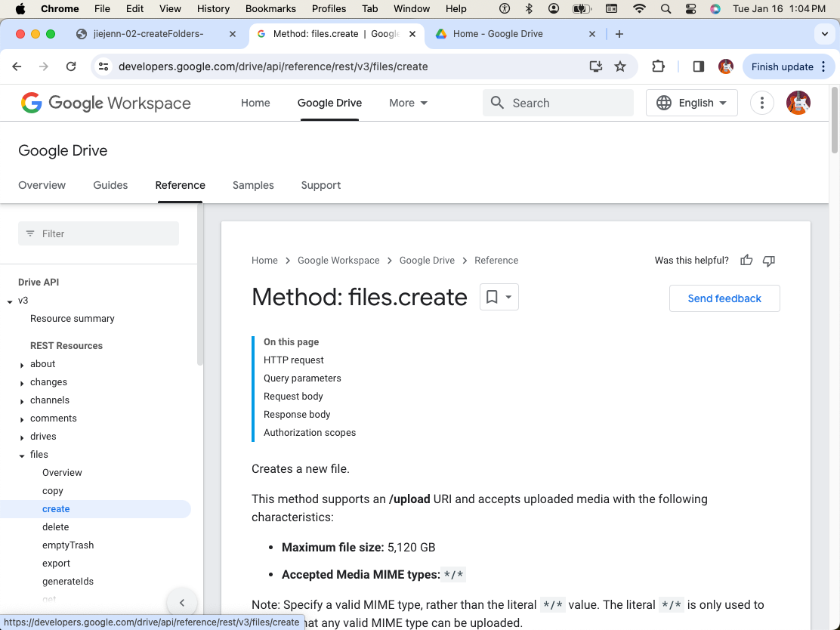Click the thumbs down not helpful icon
The width and height of the screenshot is (840, 630).
tap(769, 261)
